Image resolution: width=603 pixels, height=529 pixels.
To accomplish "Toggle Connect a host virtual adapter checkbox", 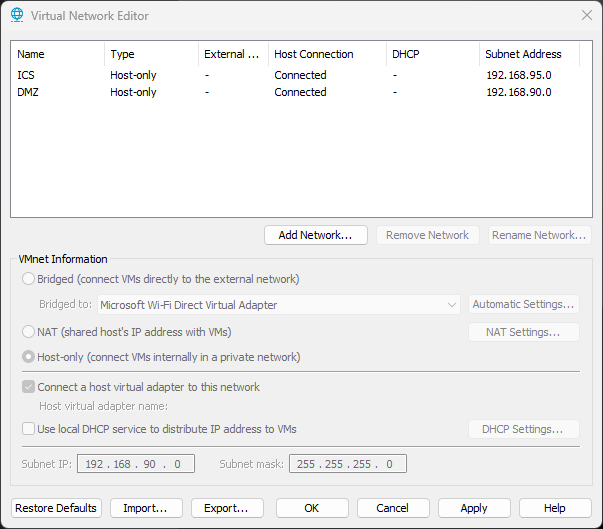I will 29,387.
